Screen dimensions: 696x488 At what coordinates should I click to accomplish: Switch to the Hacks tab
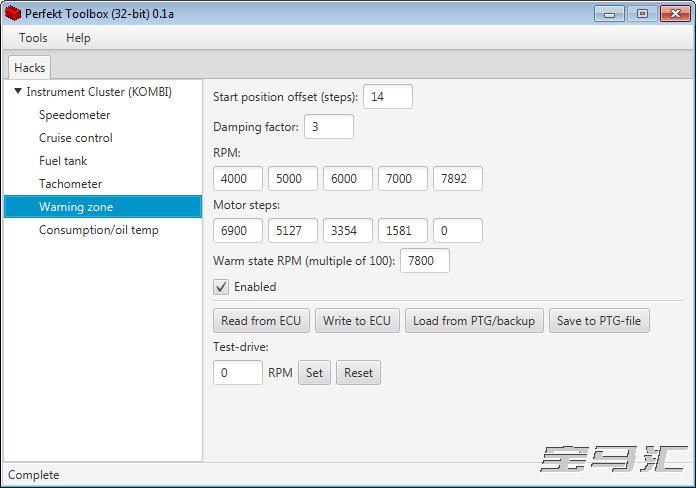tap(29, 67)
